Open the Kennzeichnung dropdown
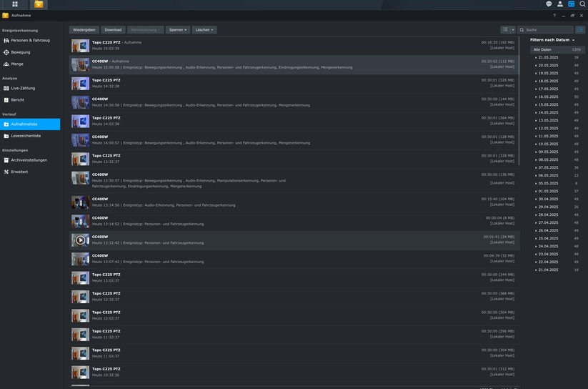588x389 pixels. pyautogui.click(x=146, y=29)
